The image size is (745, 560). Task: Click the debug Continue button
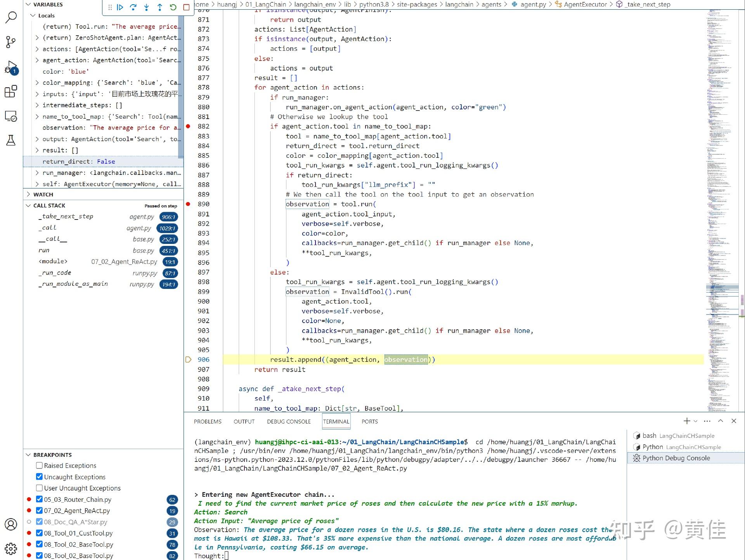coord(120,7)
